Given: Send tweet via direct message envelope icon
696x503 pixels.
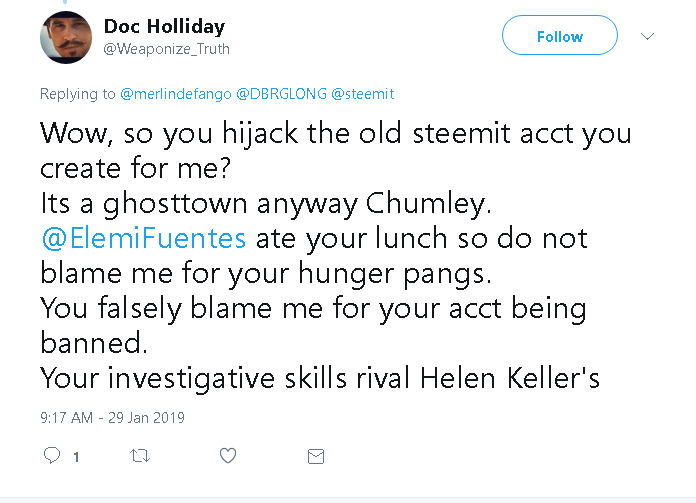Looking at the screenshot, I should [315, 456].
